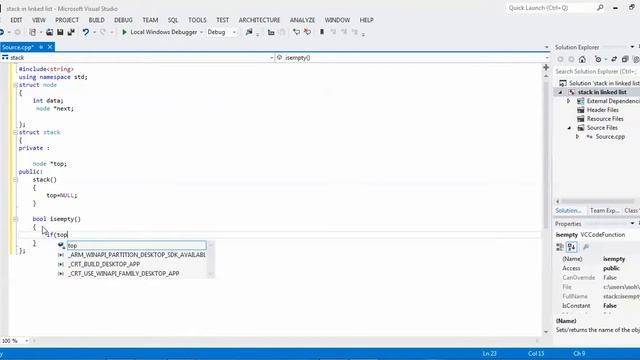Screen dimensions: 640x360
Task: Open the DEBUG menu
Action: (x=123, y=20)
